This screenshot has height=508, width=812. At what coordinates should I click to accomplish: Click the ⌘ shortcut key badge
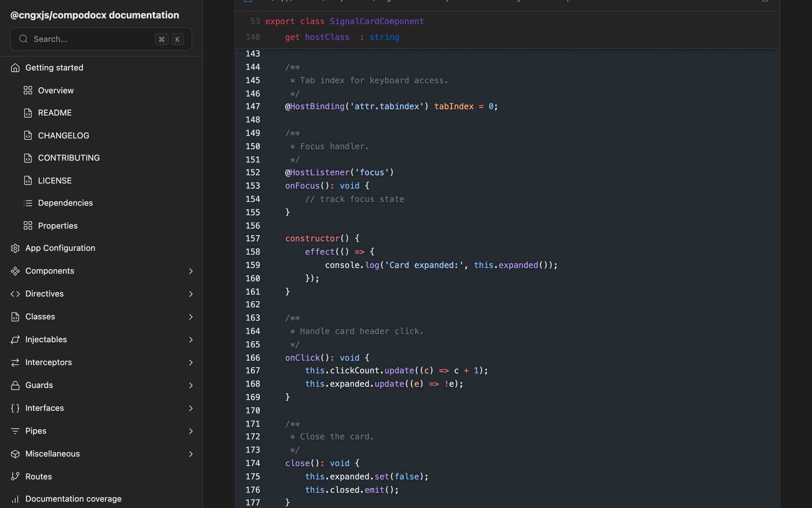(x=161, y=39)
